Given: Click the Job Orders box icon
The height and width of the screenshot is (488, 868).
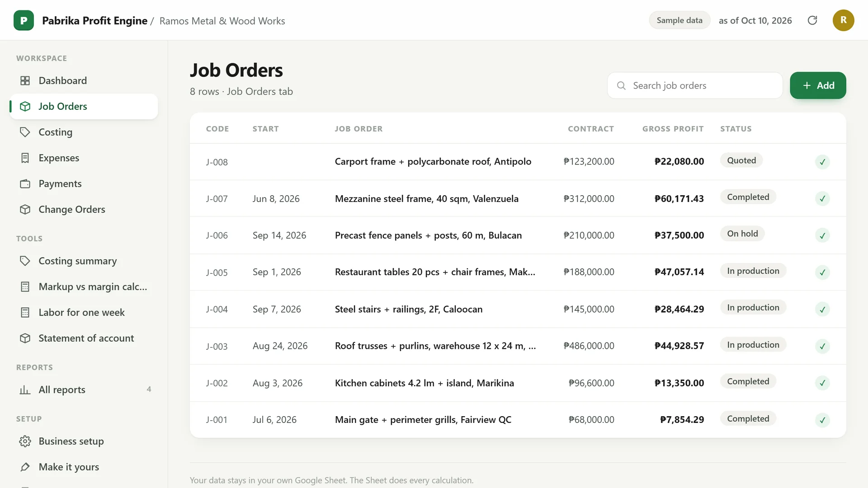Looking at the screenshot, I should 25,106.
